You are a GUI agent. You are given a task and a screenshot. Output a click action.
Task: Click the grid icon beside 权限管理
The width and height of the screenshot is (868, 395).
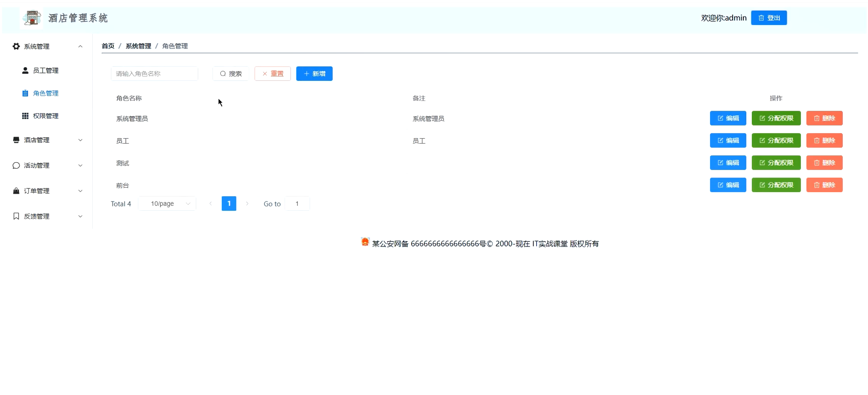click(25, 116)
